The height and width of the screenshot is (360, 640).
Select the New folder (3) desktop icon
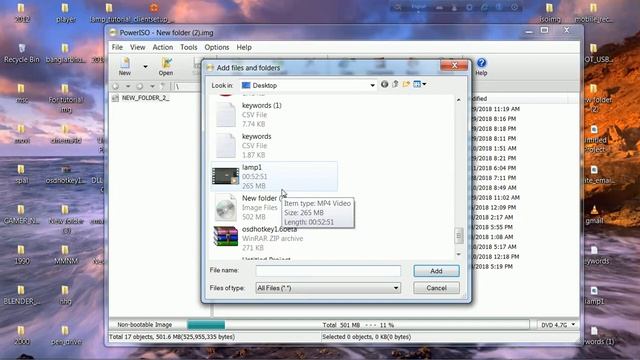66,220
